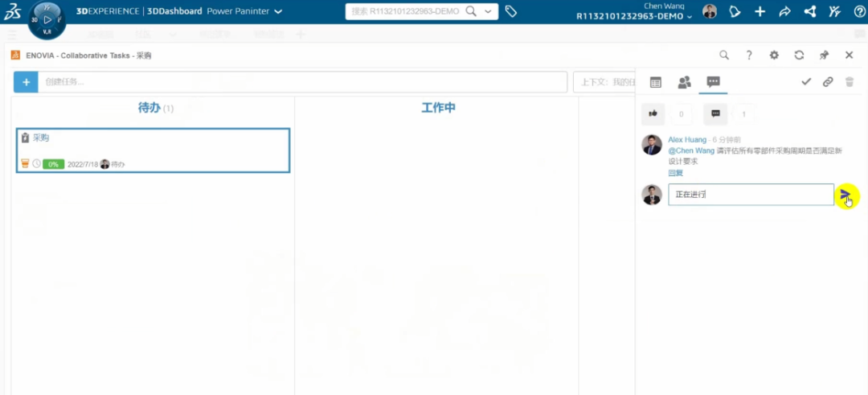Click the reply link under comment
868x395 pixels.
tap(675, 173)
